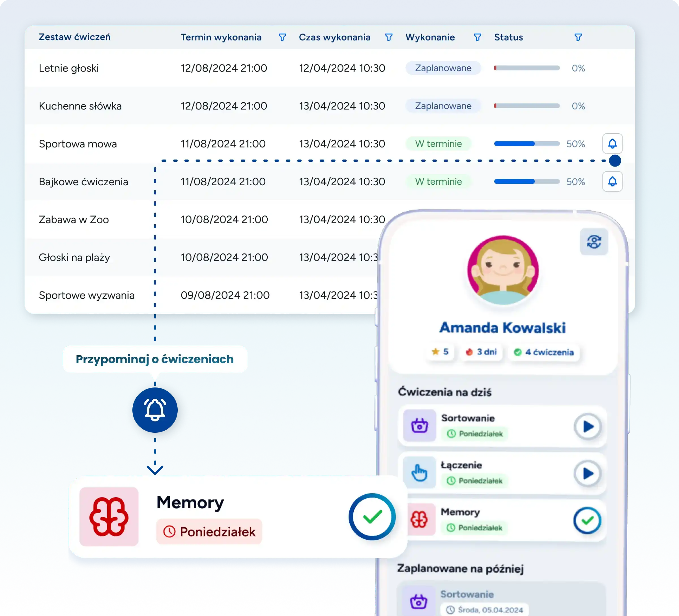Open filter for Status column
Image resolution: width=679 pixels, height=616 pixels.
[578, 37]
